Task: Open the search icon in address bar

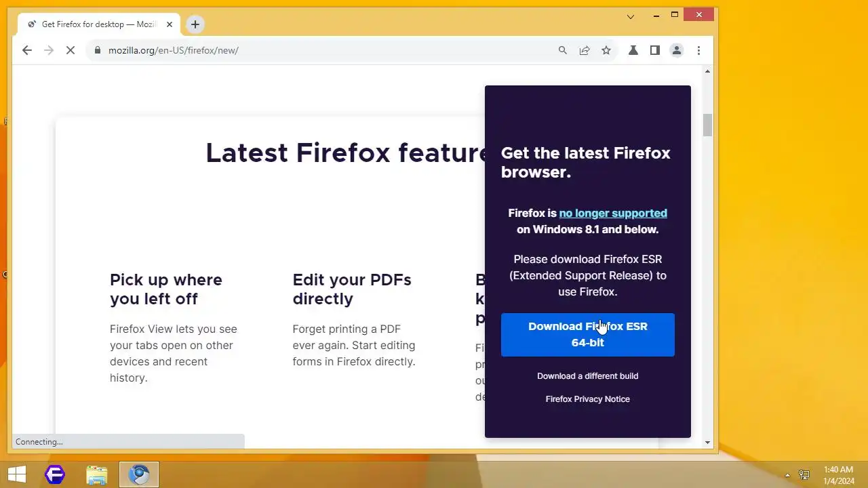Action: 563,50
